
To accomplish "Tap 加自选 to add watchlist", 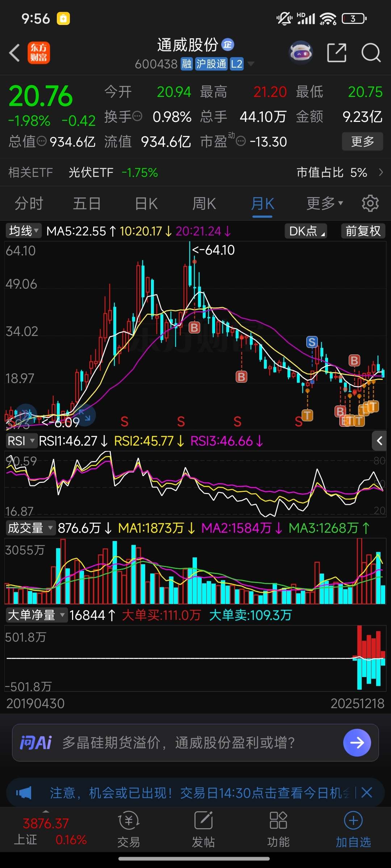I will tap(353, 830).
